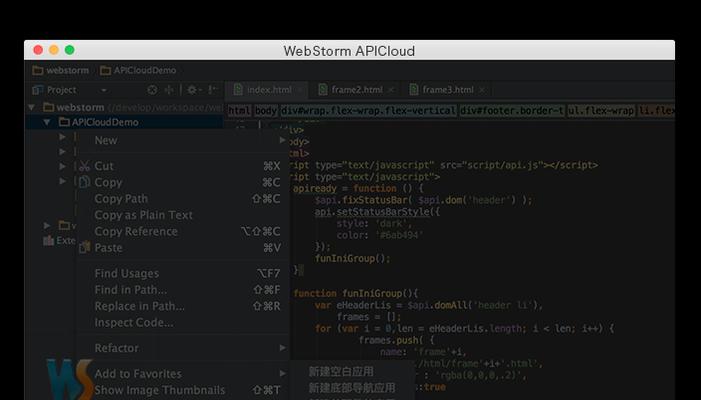Screen dimensions: 701x400
Task: Click the html breadcrumb in editor
Action: (x=239, y=110)
